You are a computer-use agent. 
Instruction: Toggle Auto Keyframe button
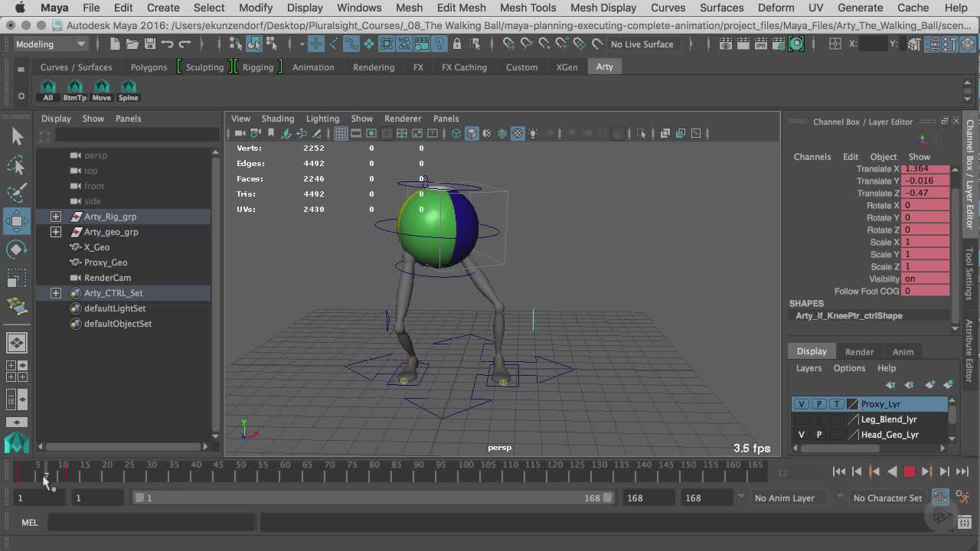tap(941, 497)
